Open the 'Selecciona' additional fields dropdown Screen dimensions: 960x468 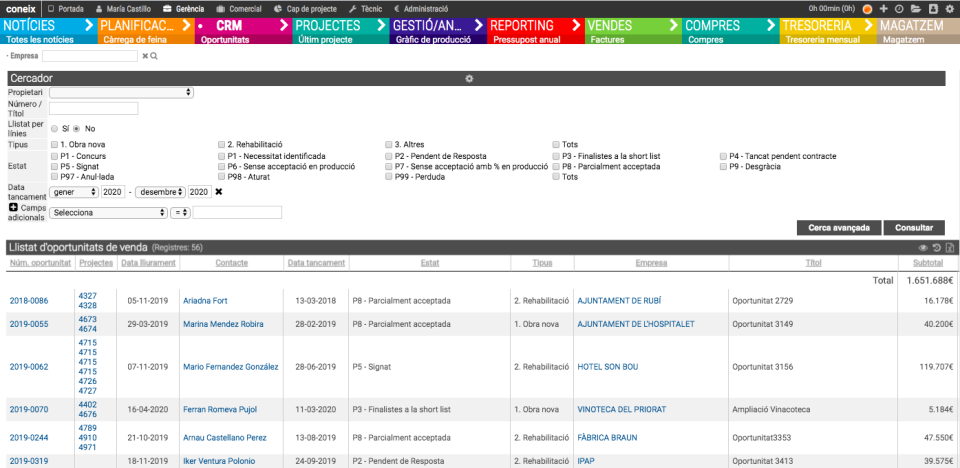pyautogui.click(x=108, y=212)
